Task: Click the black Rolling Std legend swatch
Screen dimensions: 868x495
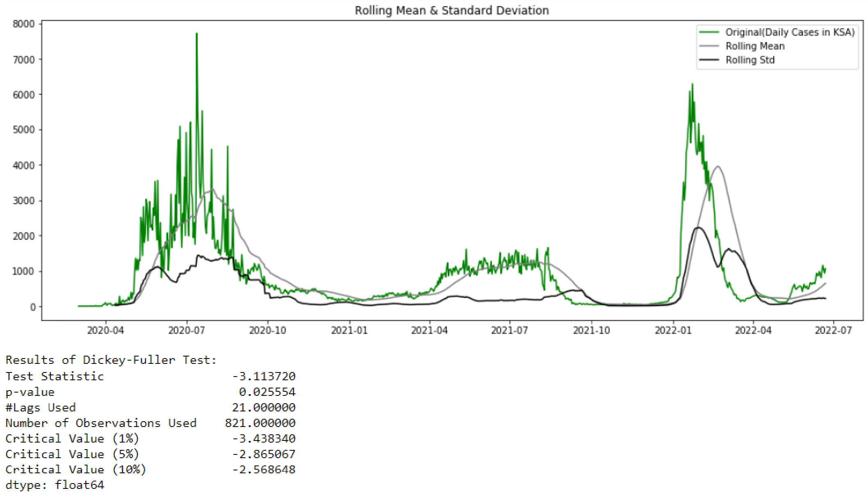Action: pyautogui.click(x=709, y=60)
